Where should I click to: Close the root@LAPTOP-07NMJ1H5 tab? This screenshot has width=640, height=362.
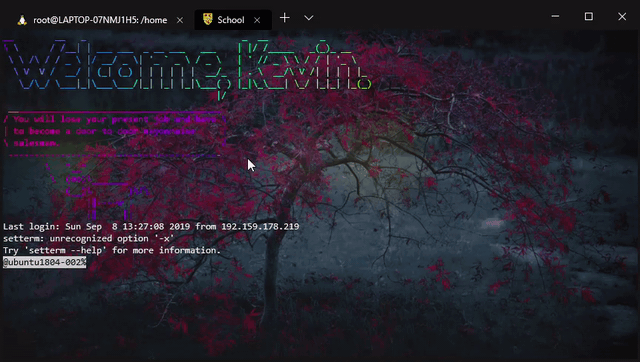(x=180, y=20)
